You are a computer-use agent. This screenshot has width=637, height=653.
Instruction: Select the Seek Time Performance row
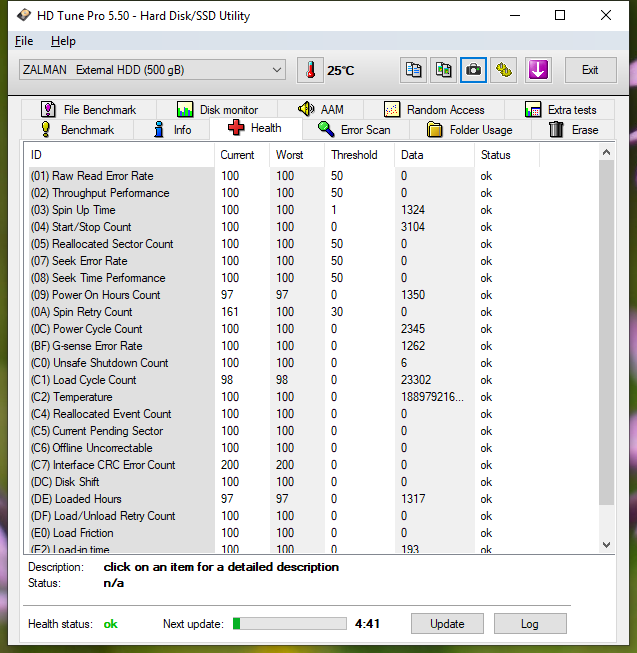[x=283, y=278]
